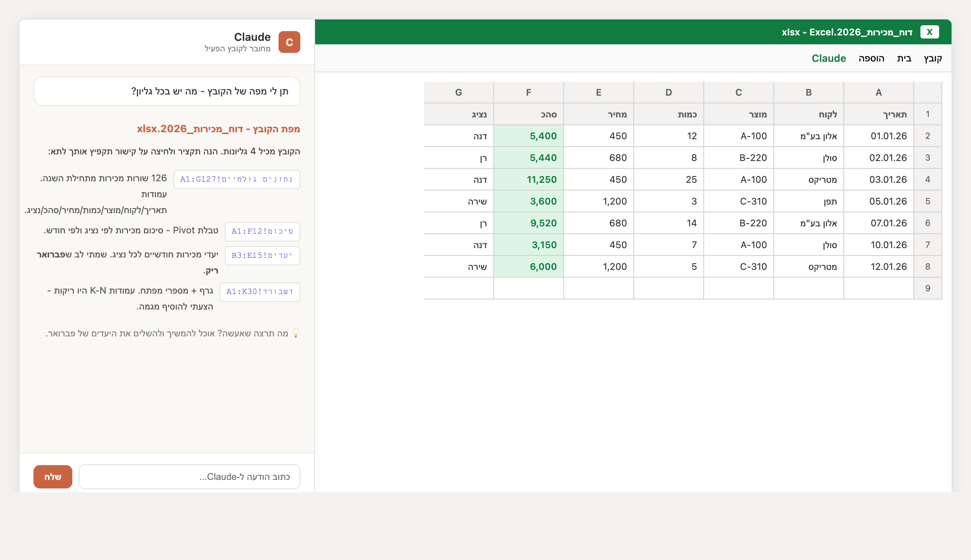The width and height of the screenshot is (971, 560).
Task: Open the בית ribbon tab
Action: (904, 58)
